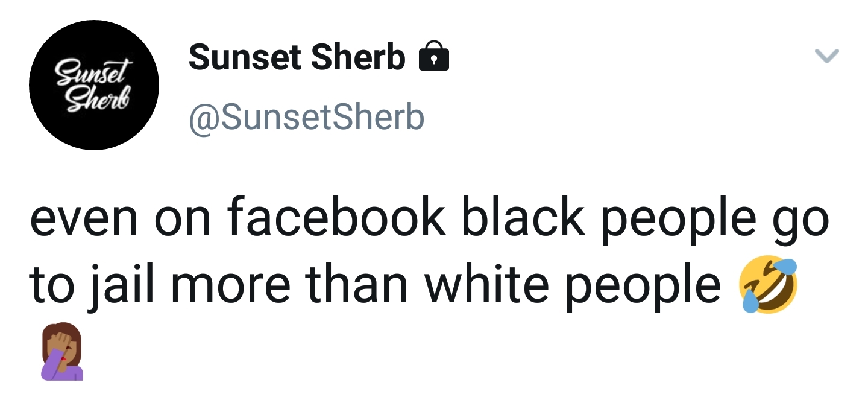
Task: Click the word "black" in the tweet
Action: (523, 220)
